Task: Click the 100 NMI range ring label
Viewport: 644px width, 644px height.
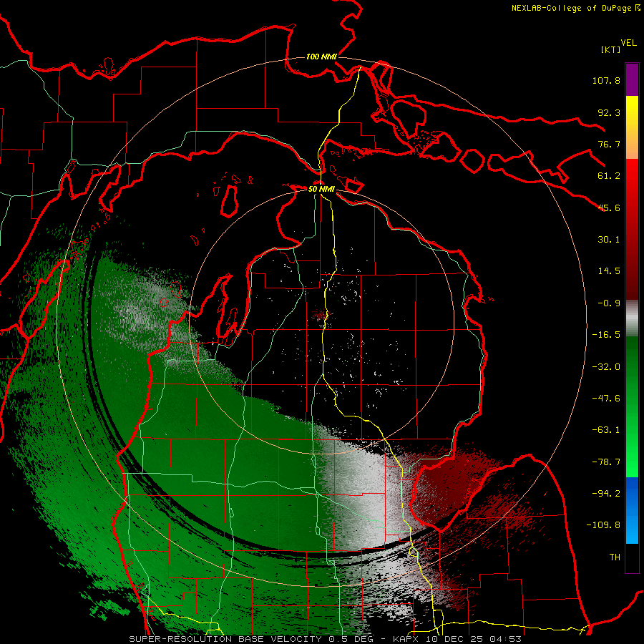Action: 321,57
